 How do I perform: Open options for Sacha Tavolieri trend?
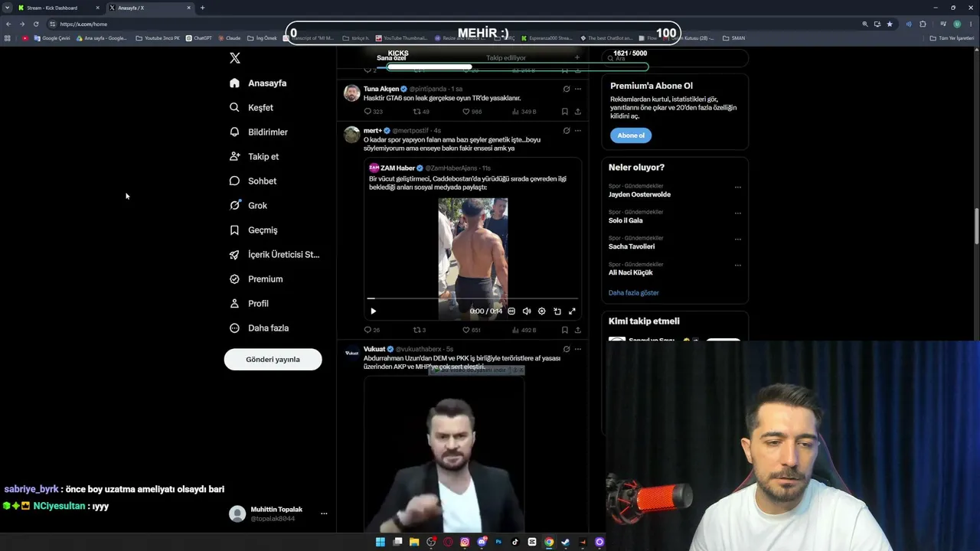click(x=738, y=239)
